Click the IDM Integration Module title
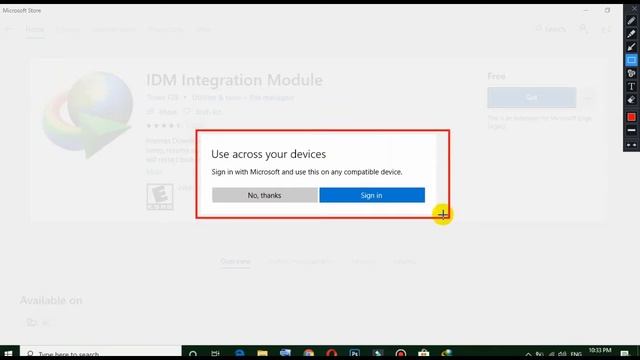Screen dimensions: 640x360 (x=234, y=80)
